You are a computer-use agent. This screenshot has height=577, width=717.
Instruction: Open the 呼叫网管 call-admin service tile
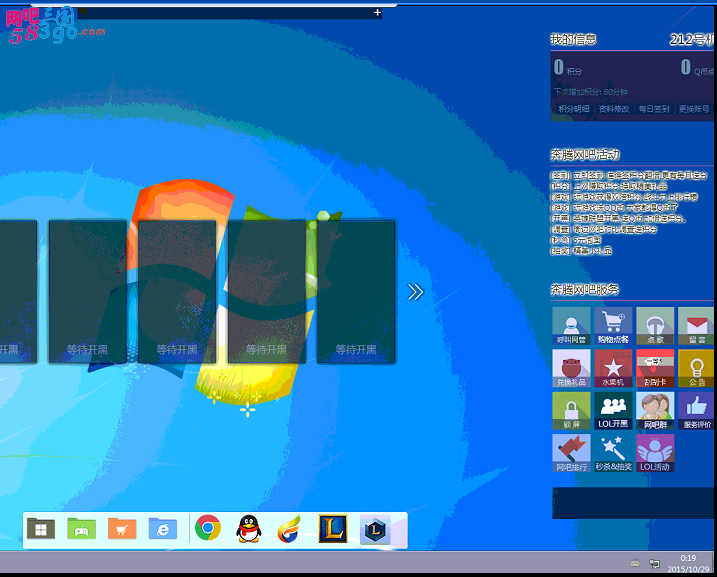[x=571, y=326]
